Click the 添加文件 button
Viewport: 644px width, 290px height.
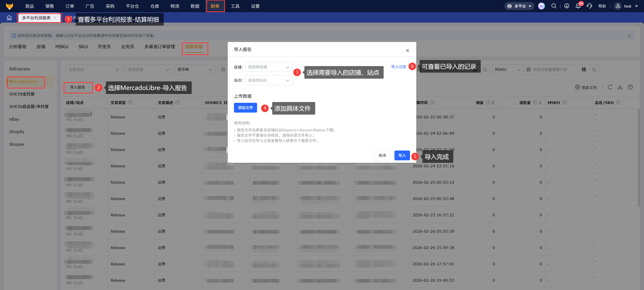(245, 108)
